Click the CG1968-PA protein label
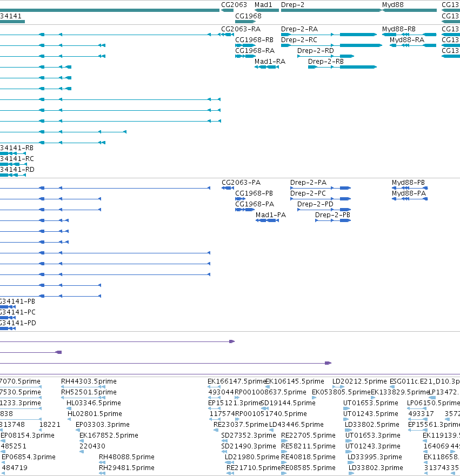The image size is (460, 476). pos(255,204)
